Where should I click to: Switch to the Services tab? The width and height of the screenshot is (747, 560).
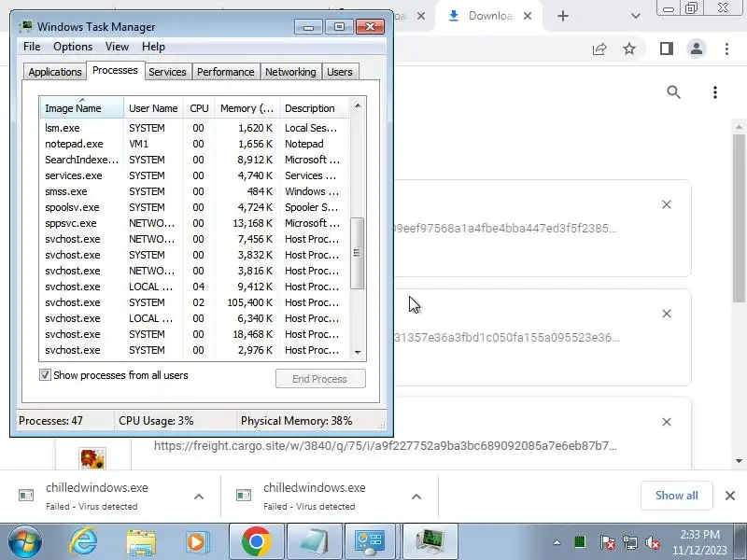pyautogui.click(x=168, y=72)
